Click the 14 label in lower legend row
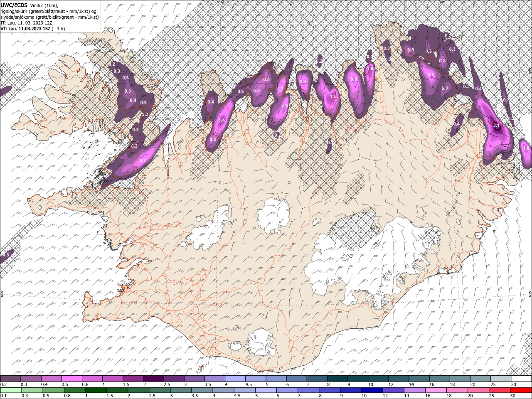This screenshot has height=399, width=532. [407, 396]
